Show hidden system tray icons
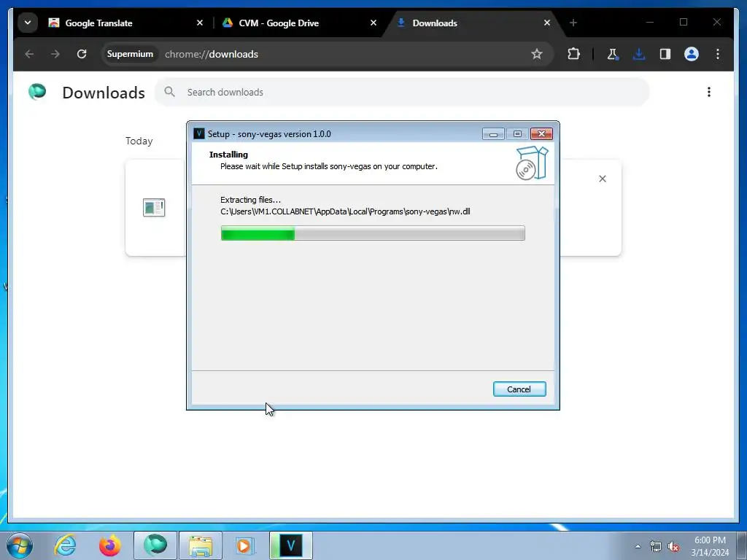 pos(638,546)
